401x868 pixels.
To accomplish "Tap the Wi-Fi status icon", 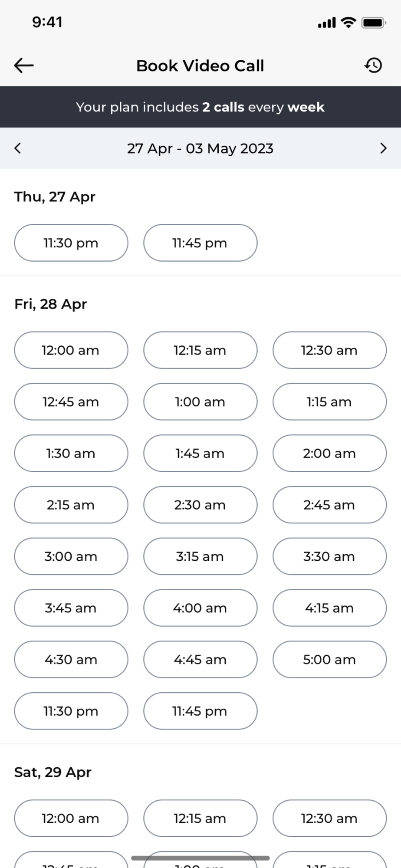I will click(348, 23).
